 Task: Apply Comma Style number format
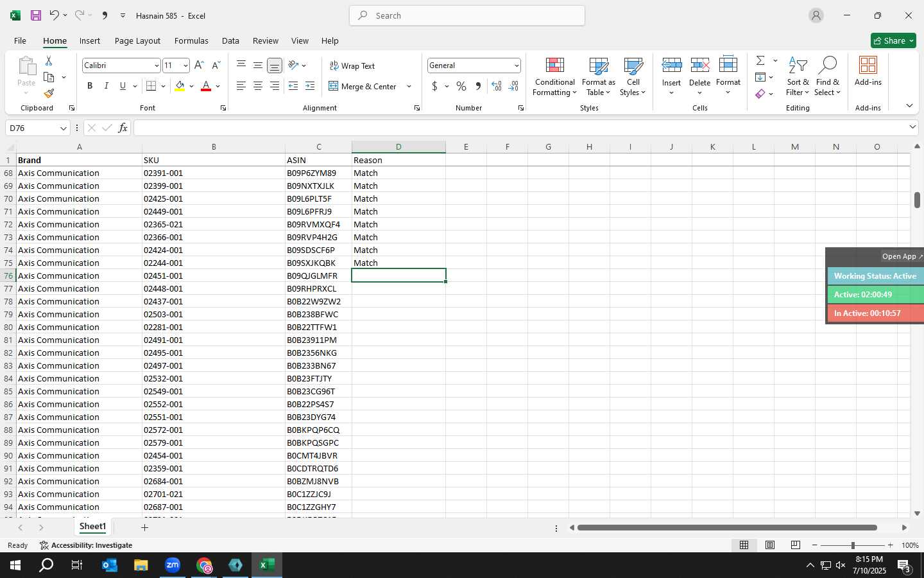pyautogui.click(x=478, y=86)
